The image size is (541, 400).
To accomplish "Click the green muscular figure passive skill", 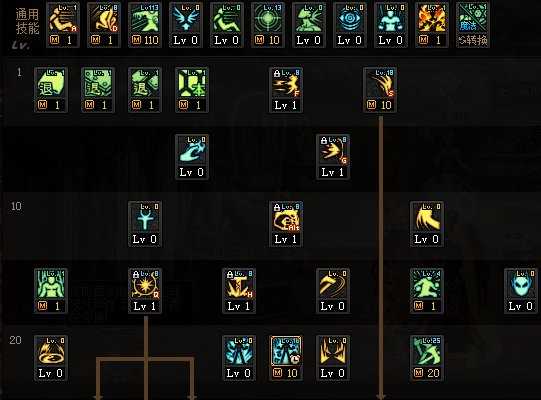I will click(51, 284).
